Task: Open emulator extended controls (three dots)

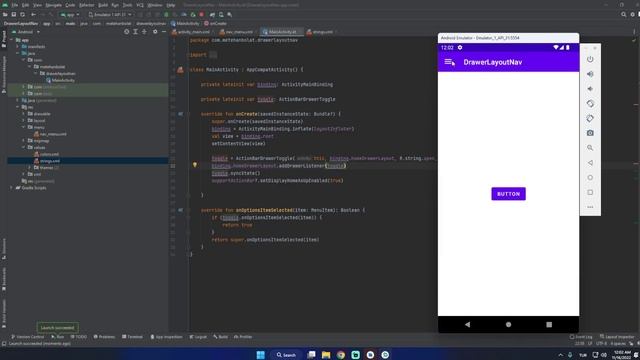Action: (x=590, y=207)
